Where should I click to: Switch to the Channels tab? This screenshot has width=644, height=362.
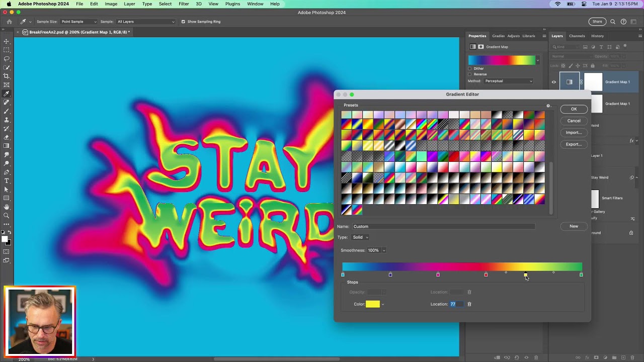point(577,36)
